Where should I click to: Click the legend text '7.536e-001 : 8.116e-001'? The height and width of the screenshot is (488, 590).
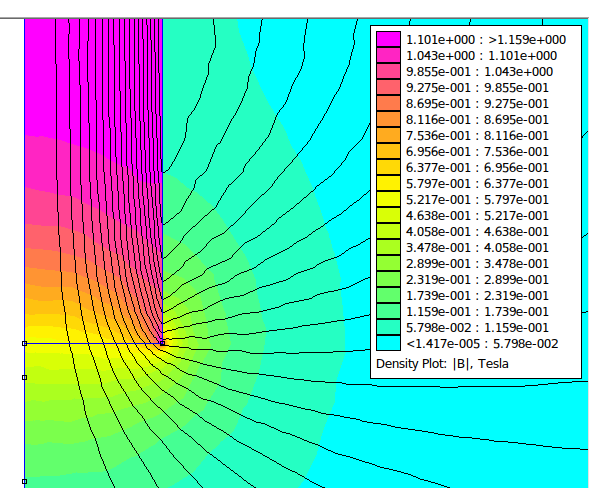click(477, 135)
